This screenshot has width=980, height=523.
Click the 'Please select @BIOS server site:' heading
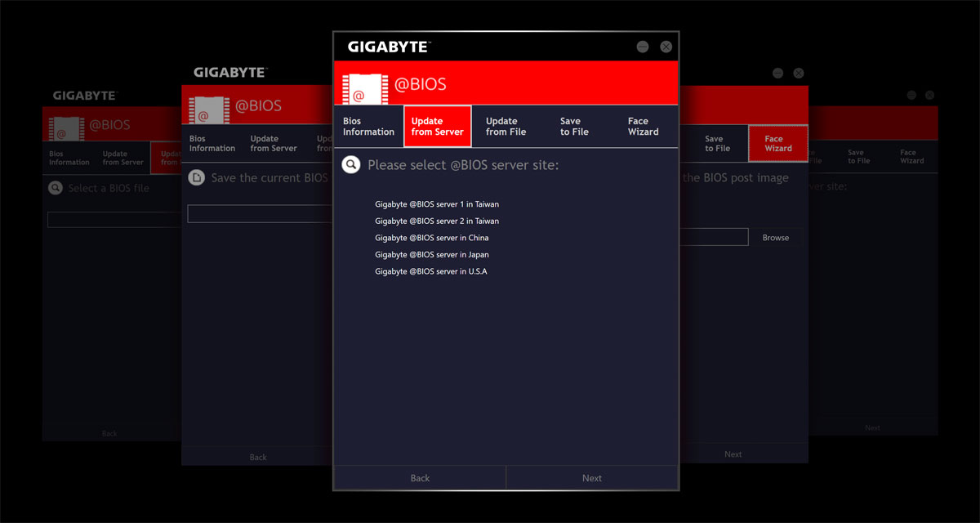pyautogui.click(x=463, y=165)
